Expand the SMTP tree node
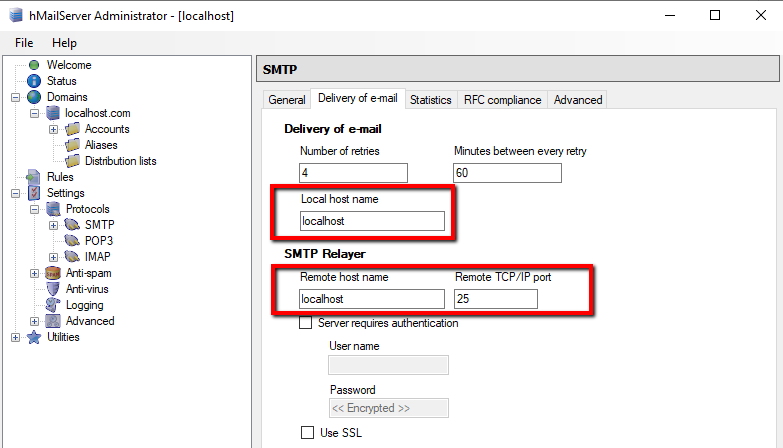The height and width of the screenshot is (448, 783). tap(53, 225)
